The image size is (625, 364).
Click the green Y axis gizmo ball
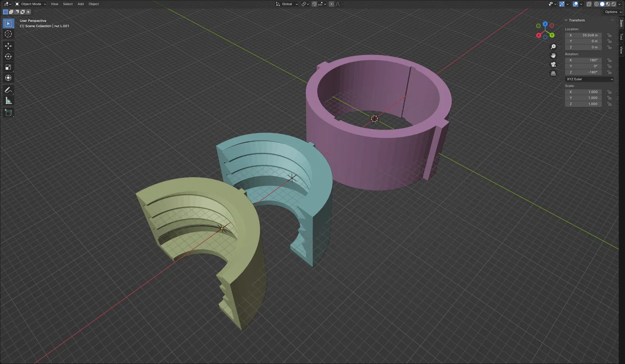[552, 35]
